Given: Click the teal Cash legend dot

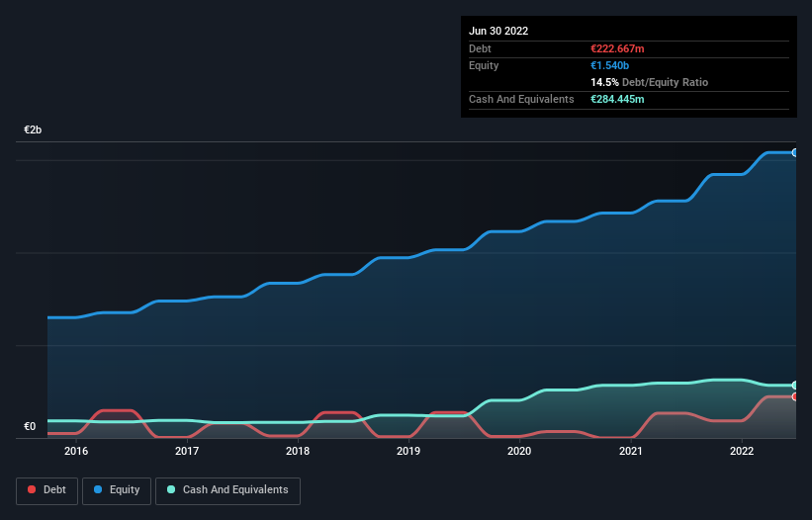Looking at the screenshot, I should point(171,489).
